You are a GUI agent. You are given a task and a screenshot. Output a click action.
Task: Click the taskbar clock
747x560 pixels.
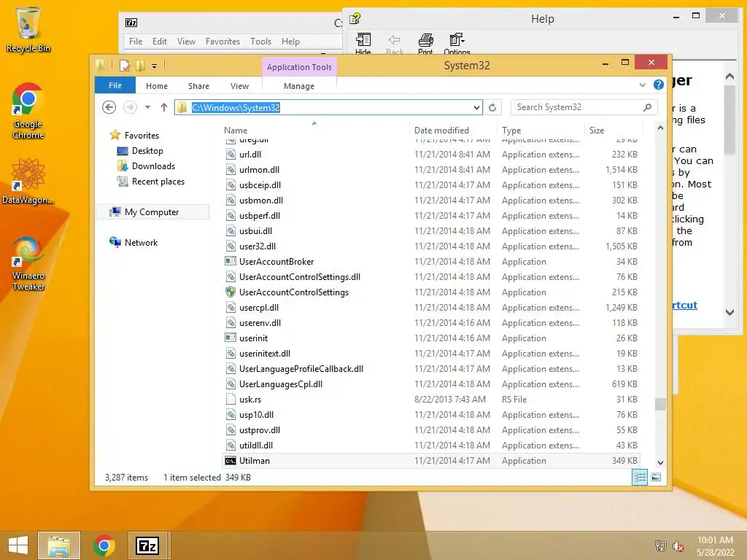(715, 545)
